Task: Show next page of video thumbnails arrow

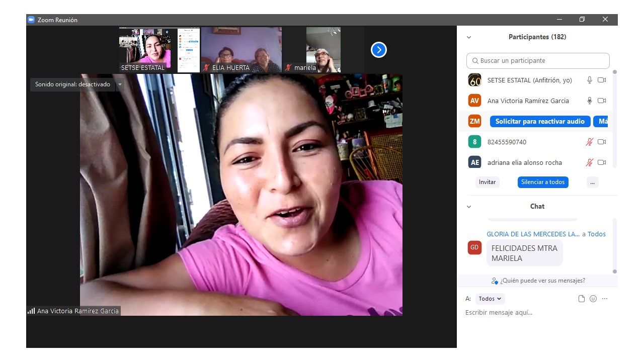Action: point(379,50)
